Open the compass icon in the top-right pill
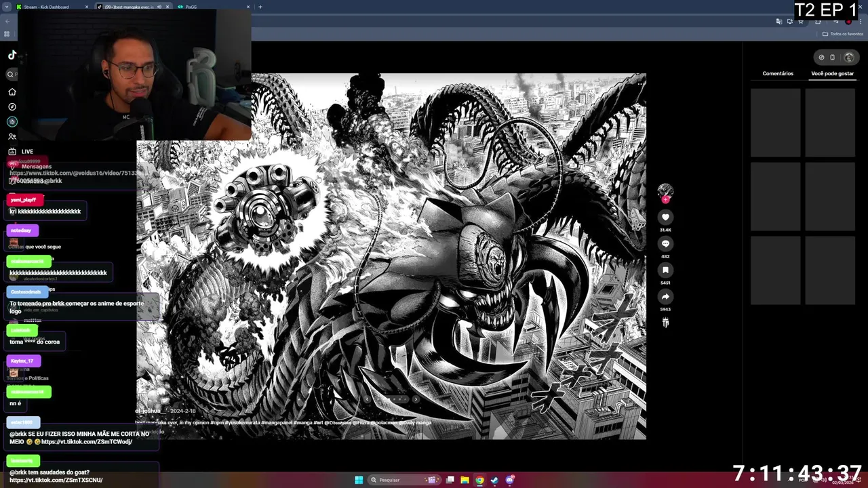Viewport: 868px width, 488px height. [821, 57]
